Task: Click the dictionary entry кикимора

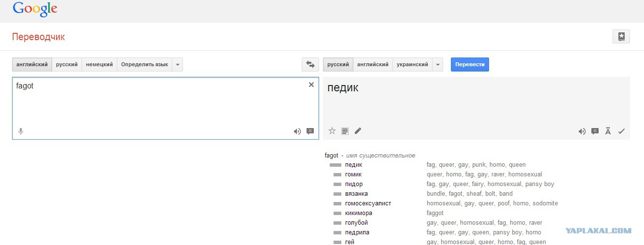Action: 359,213
